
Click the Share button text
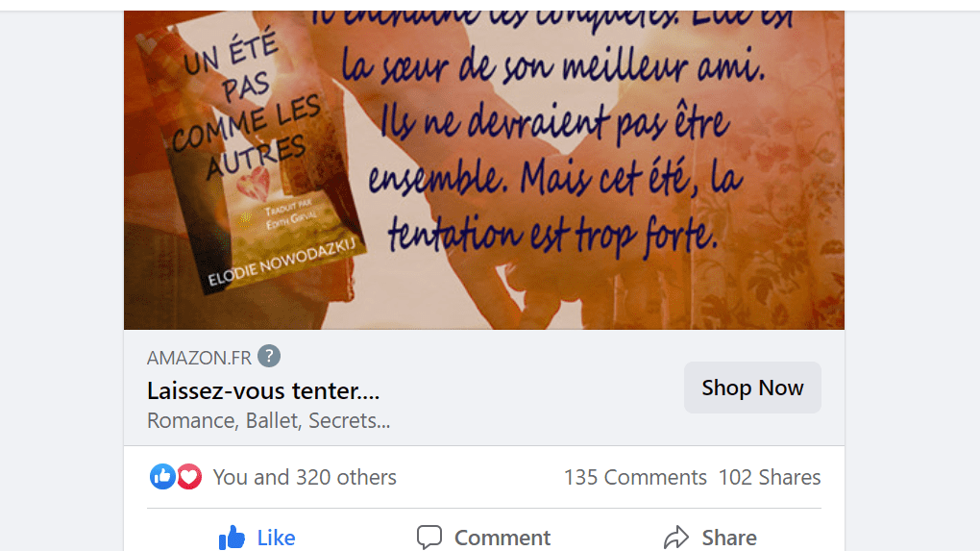(x=729, y=538)
